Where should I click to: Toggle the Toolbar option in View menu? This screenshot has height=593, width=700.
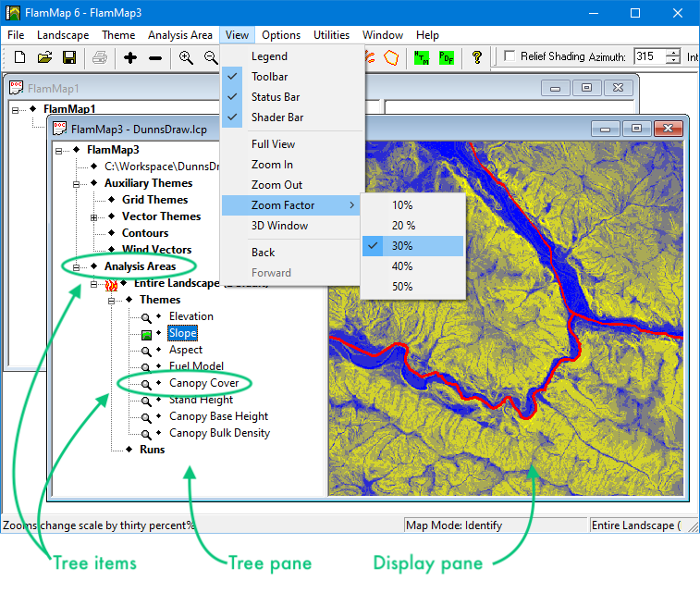click(x=290, y=77)
